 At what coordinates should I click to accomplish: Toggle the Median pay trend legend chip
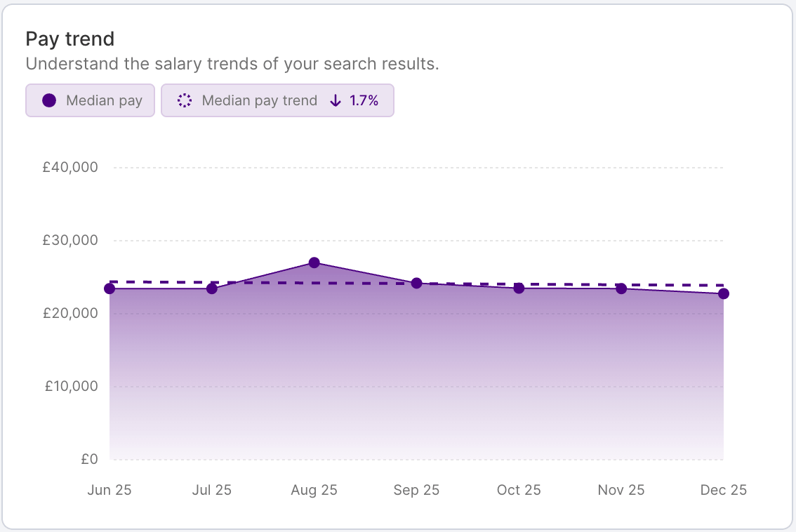coord(277,100)
